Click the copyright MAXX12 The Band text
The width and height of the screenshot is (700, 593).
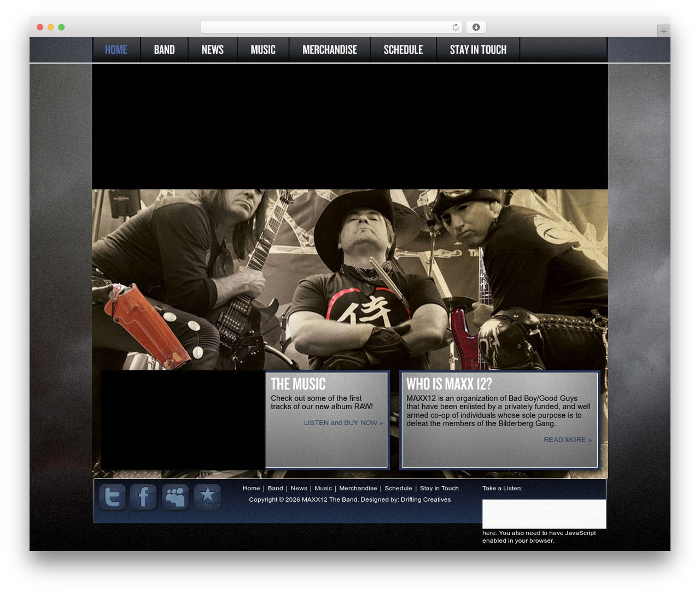pos(304,499)
